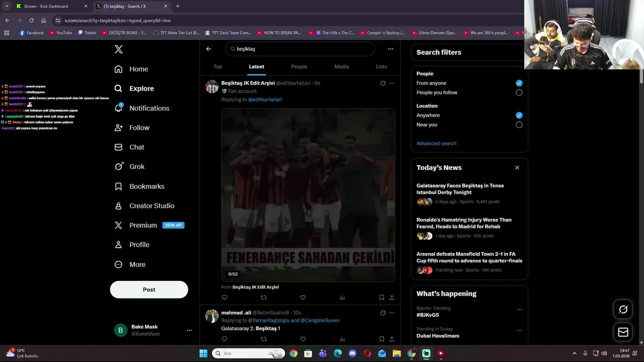
Task: Open search options three-dot menu
Action: [390, 49]
